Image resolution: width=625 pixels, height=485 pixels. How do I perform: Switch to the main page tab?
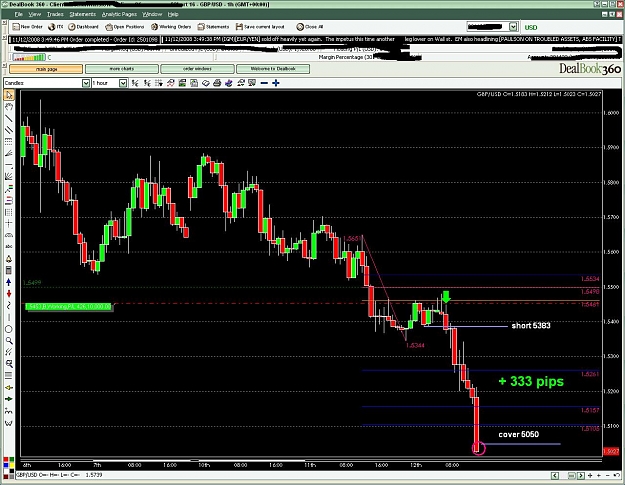(46, 69)
